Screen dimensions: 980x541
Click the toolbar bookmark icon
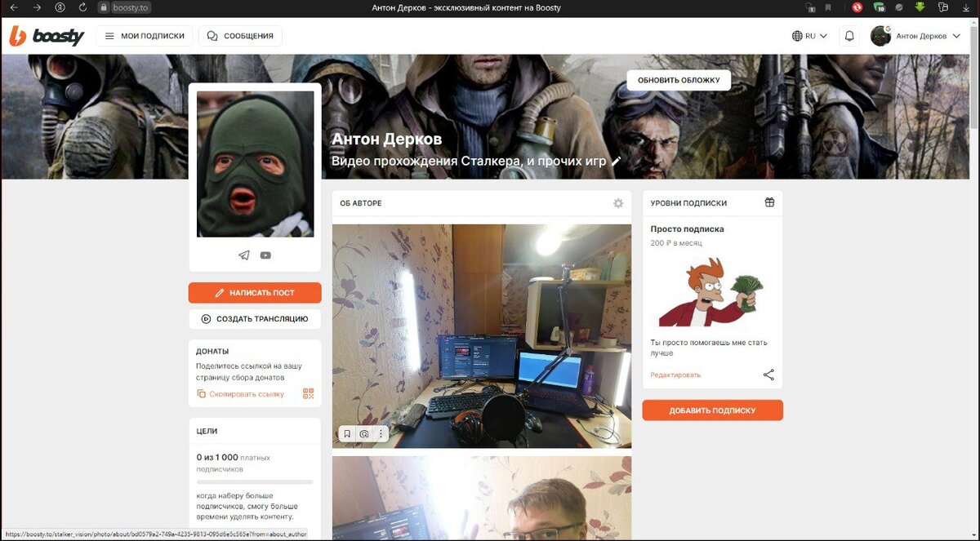pos(829,7)
